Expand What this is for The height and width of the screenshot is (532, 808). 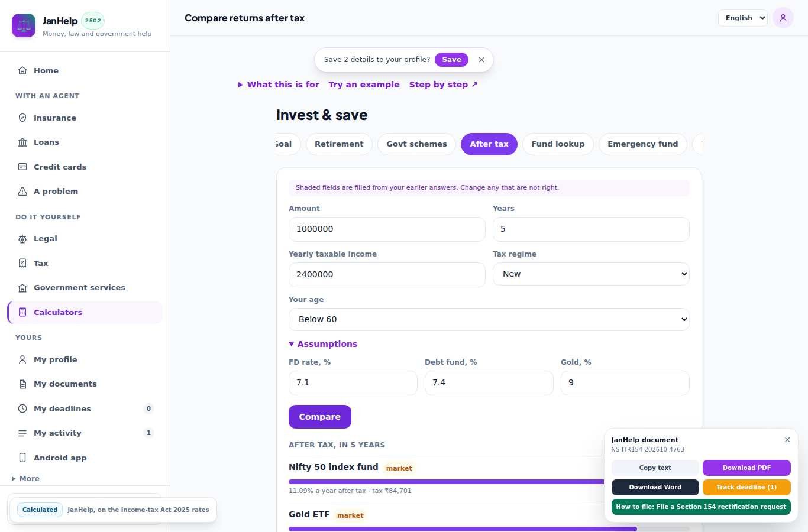[x=279, y=85]
